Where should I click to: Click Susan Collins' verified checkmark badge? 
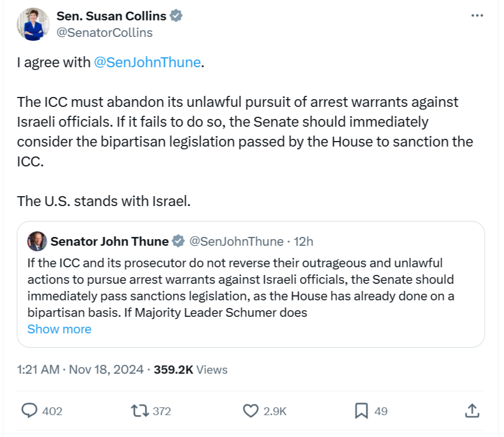point(176,16)
